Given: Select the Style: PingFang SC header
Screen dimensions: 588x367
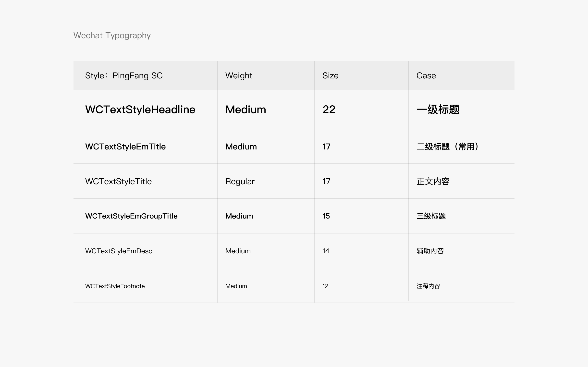Looking at the screenshot, I should 124,75.
